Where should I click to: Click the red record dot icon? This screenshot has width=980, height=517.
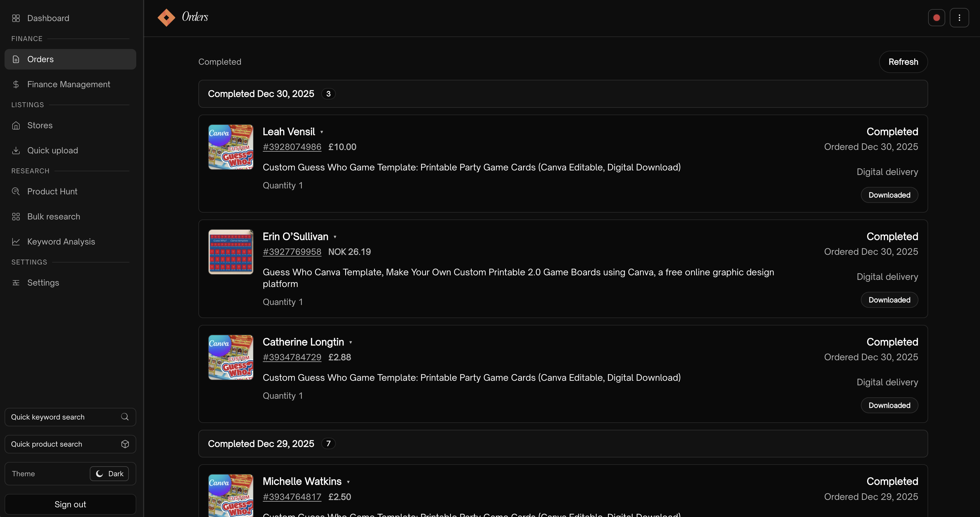coord(936,17)
